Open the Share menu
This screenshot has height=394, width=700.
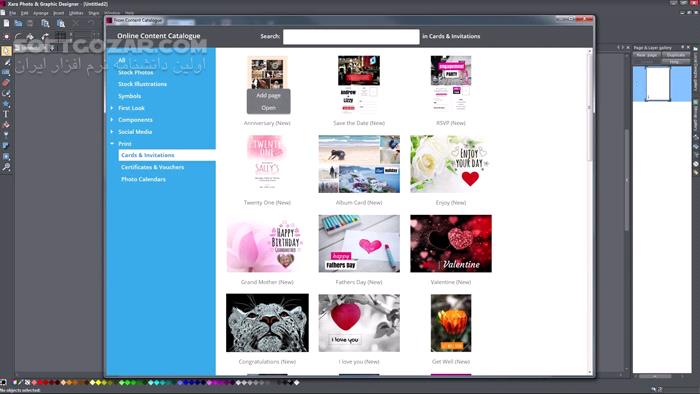click(x=94, y=13)
